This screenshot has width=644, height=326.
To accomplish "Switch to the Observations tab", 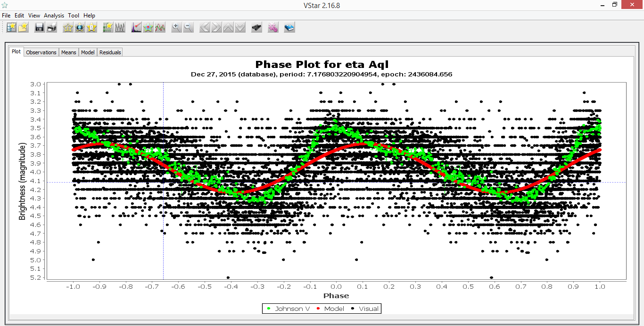I will [x=41, y=52].
